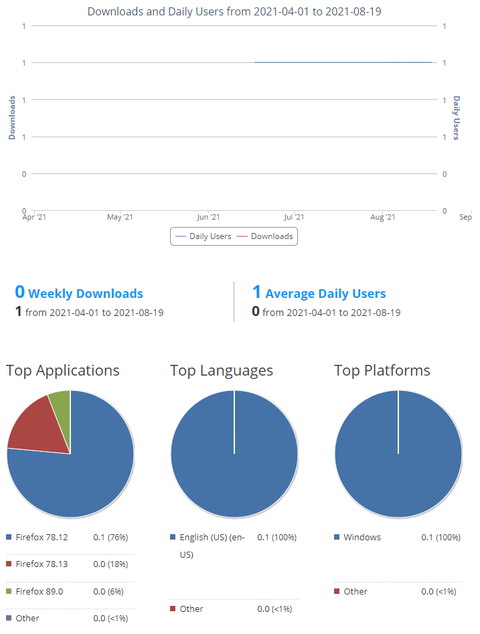
Task: Click the green Firefox 89.0 pie slice
Action: (x=62, y=412)
